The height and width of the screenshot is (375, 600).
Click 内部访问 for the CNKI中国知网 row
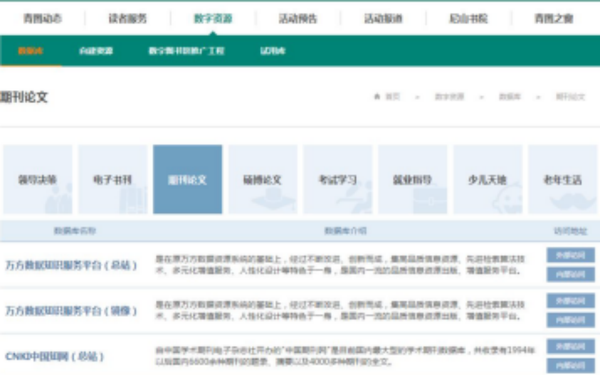(x=571, y=365)
